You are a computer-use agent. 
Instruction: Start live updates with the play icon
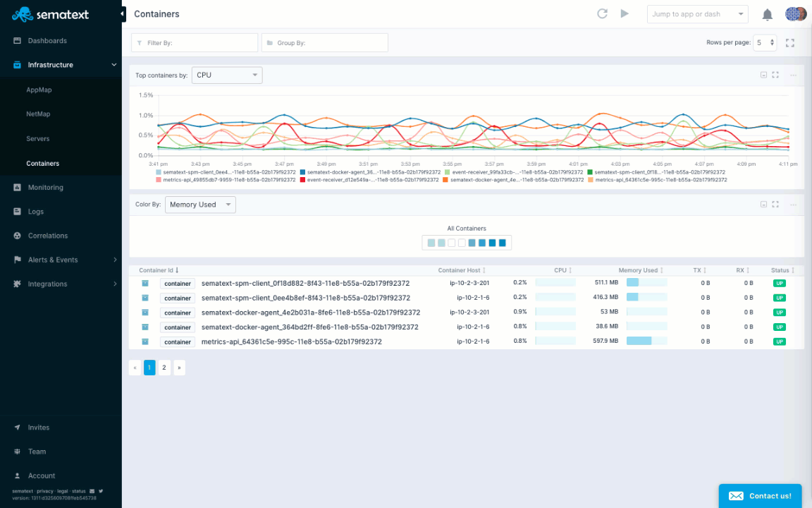625,14
